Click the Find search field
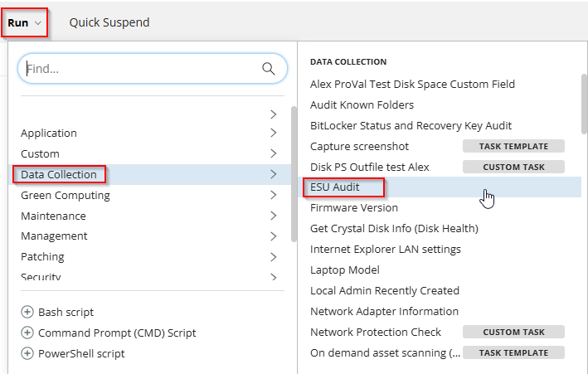This screenshot has width=588, height=374. click(x=141, y=70)
